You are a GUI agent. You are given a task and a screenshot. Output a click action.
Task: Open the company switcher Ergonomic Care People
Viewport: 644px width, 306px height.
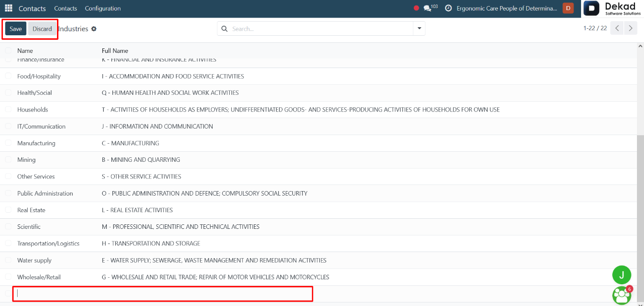[507, 8]
